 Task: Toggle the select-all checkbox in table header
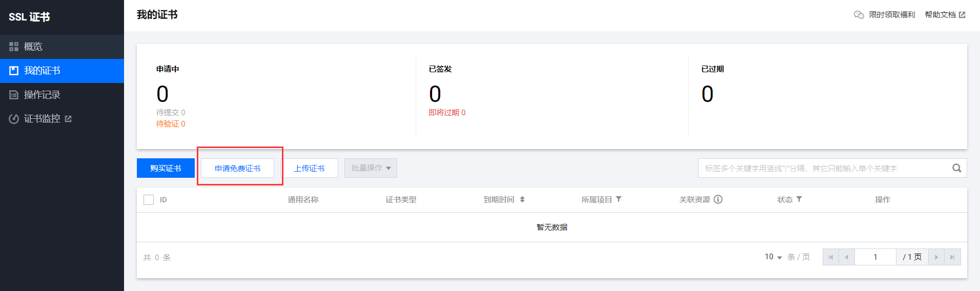click(x=149, y=200)
